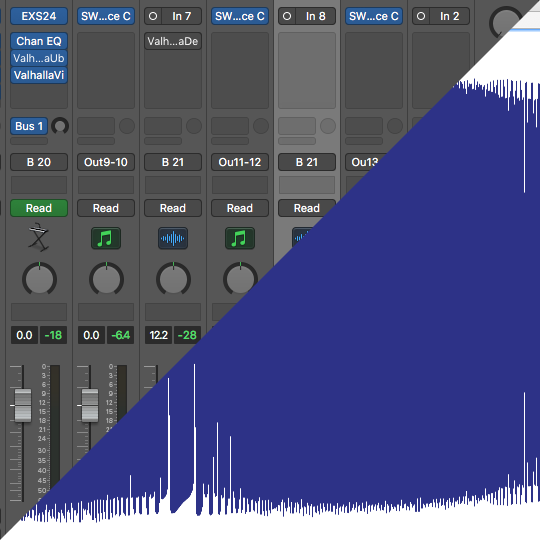The height and width of the screenshot is (540, 540).
Task: Open the ValhallaVi plugin slot
Action: [x=39, y=75]
